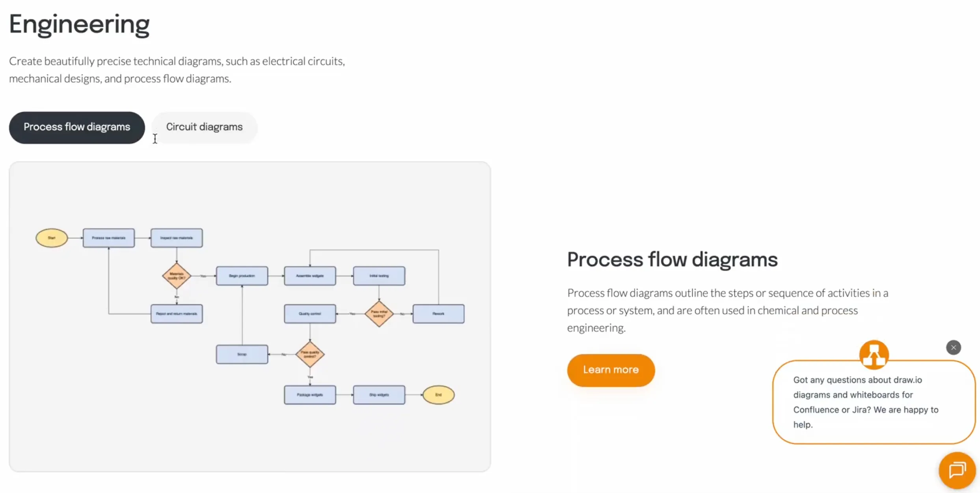Viewport: 980px width, 493px height.
Task: Click the 'Package widgets' box
Action: pyautogui.click(x=310, y=395)
